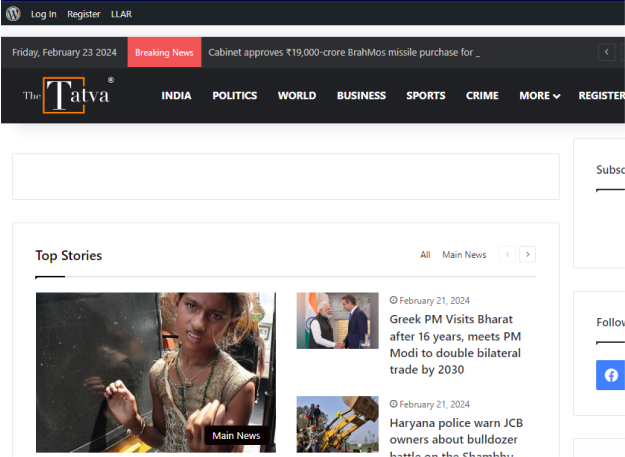
Task: Navigate to the WORLD section
Action: [x=297, y=96]
